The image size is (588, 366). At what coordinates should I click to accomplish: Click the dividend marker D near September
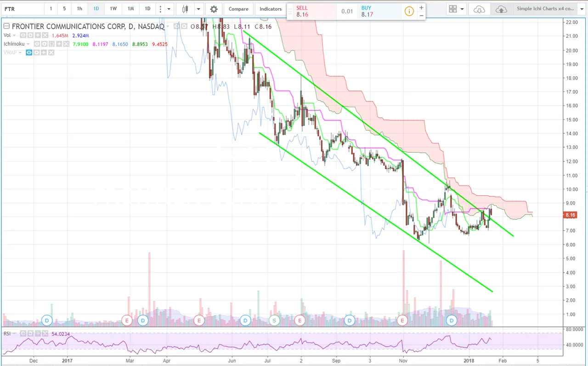point(350,320)
